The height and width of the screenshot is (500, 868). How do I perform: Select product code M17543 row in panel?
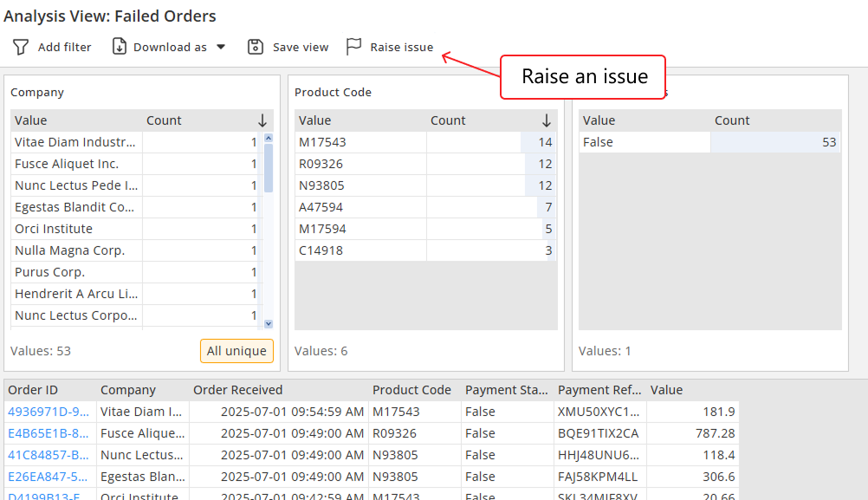[x=425, y=142]
